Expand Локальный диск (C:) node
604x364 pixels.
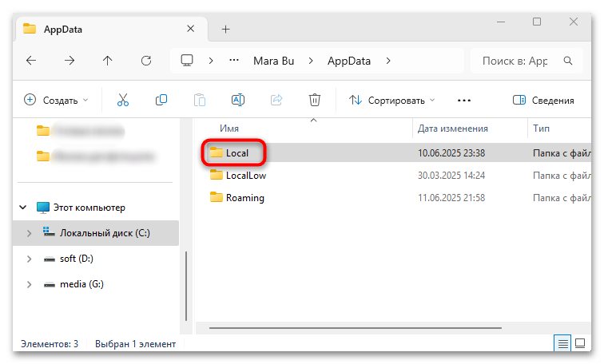30,233
